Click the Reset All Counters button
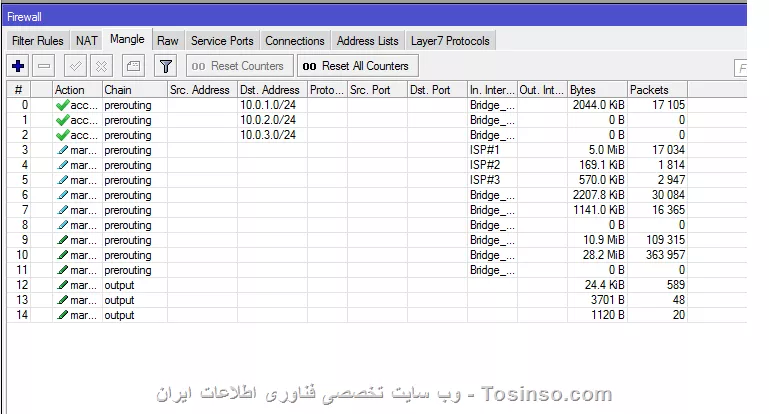The height and width of the screenshot is (414, 769). pyautogui.click(x=358, y=66)
